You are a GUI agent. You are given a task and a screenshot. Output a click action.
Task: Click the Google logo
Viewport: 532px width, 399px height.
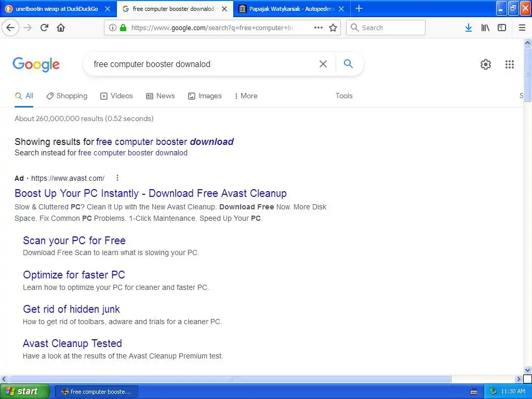(x=36, y=64)
